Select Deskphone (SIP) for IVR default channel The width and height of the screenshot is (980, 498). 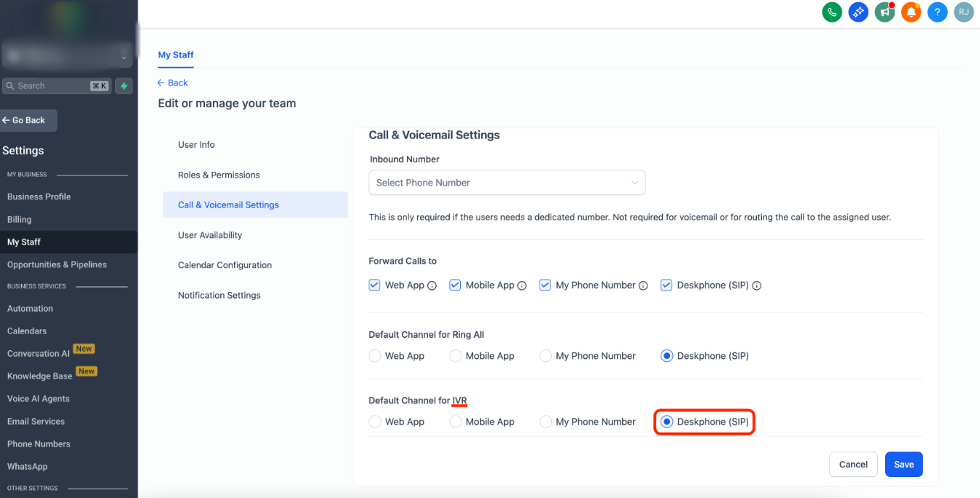[666, 422]
